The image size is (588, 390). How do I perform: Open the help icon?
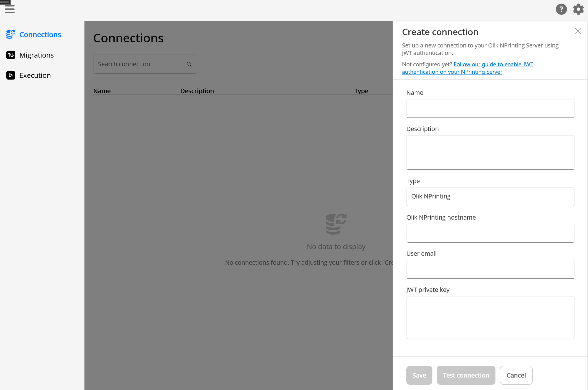click(x=561, y=9)
